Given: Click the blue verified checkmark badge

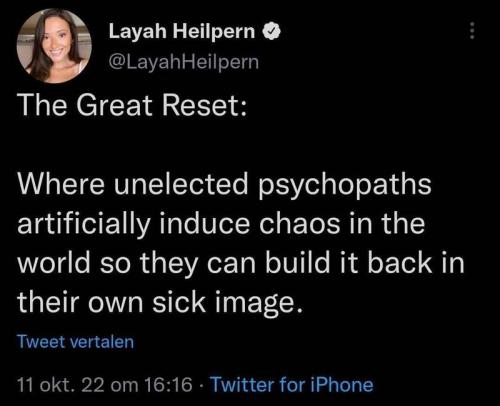Looking at the screenshot, I should [x=272, y=32].
